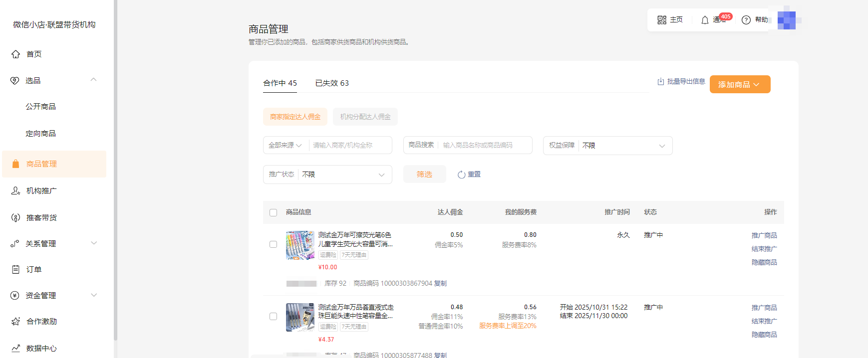
Task: Select the 机构分配达人佣金 tab
Action: pos(365,117)
